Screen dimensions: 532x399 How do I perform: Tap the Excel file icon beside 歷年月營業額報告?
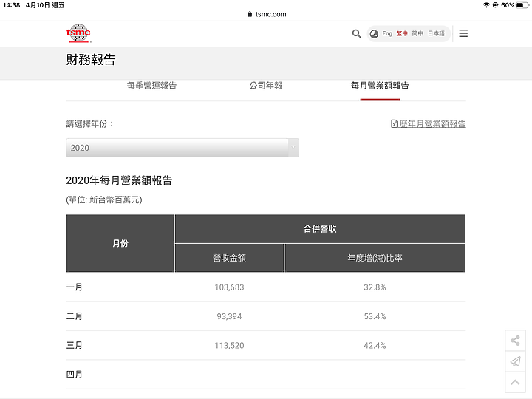pos(394,124)
